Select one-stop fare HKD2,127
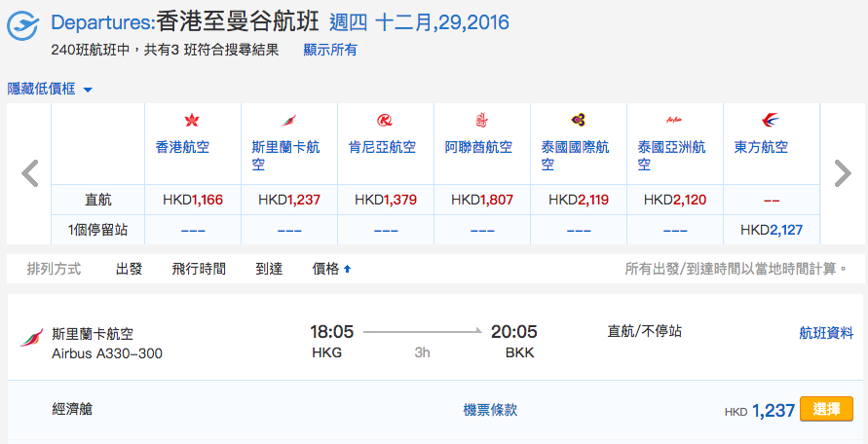This screenshot has width=868, height=444. click(x=772, y=230)
